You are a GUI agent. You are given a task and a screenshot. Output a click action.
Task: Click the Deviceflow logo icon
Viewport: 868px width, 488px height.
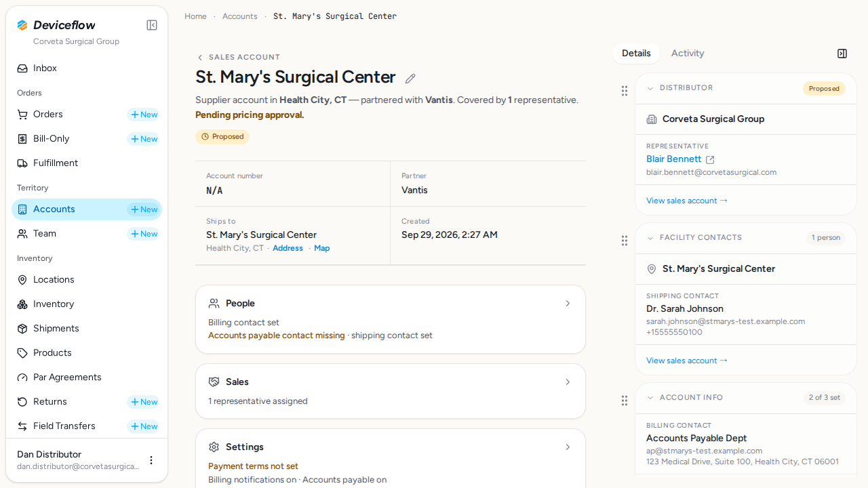[x=22, y=25]
